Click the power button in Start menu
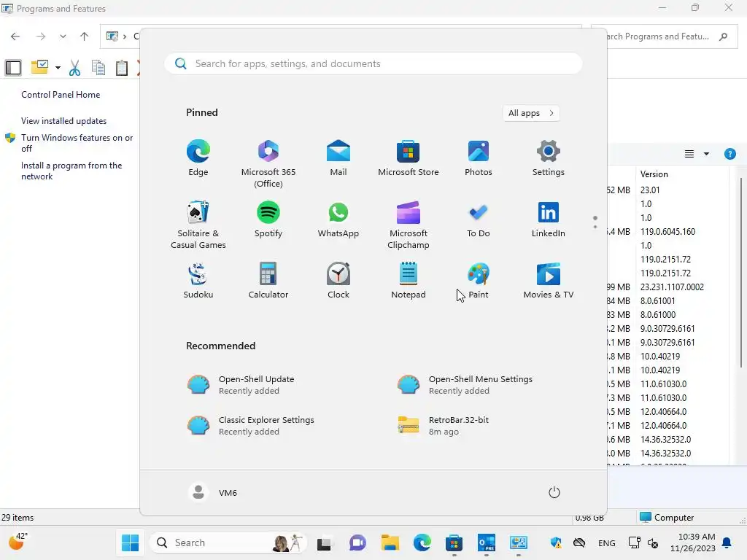The height and width of the screenshot is (560, 747). click(x=554, y=492)
